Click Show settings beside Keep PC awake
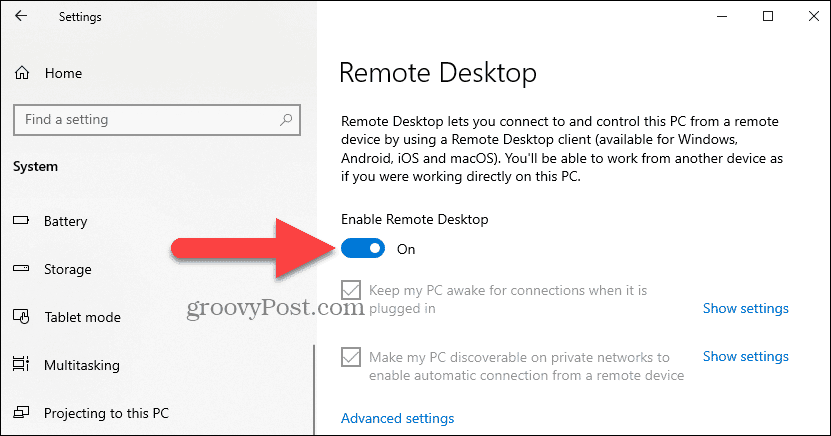831x436 pixels. tap(746, 308)
